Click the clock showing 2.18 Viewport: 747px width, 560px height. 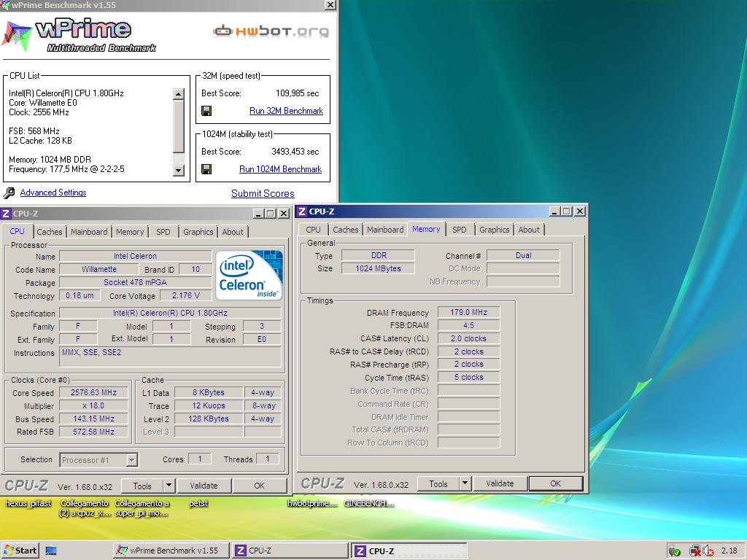tap(729, 551)
